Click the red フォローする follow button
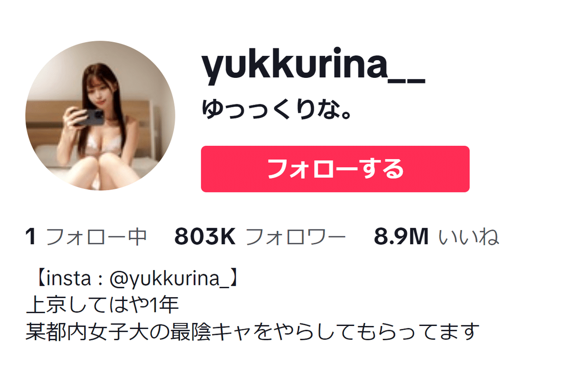The image size is (588, 372). 335,169
